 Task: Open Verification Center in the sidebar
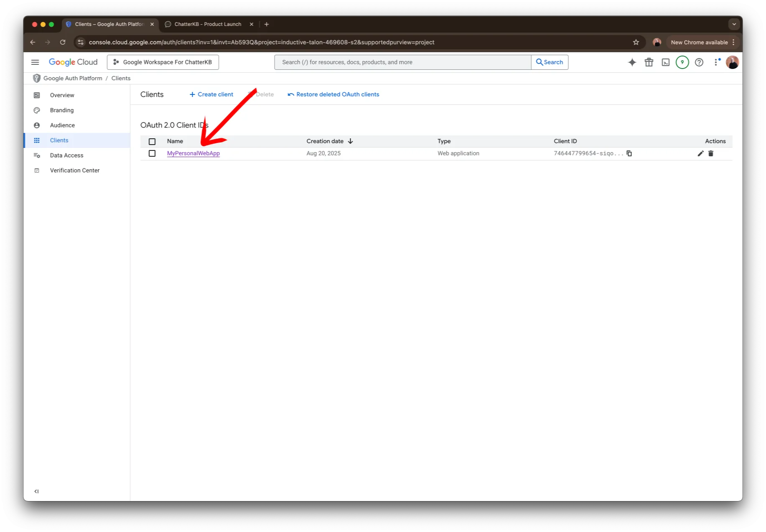click(x=74, y=171)
